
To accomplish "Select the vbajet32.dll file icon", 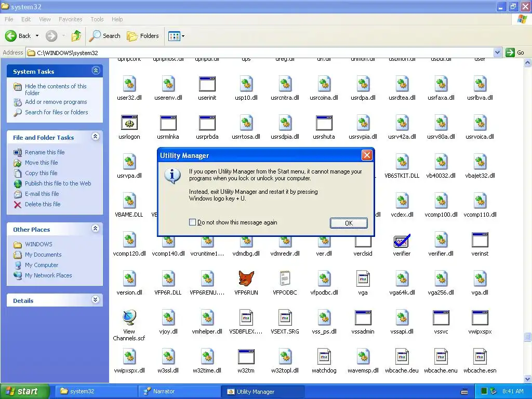I will 480,162.
